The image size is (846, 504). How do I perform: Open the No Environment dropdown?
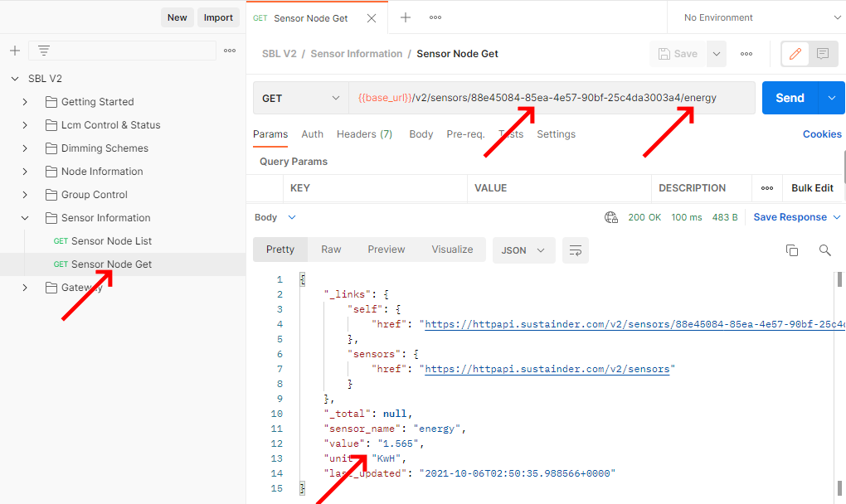[x=756, y=17]
